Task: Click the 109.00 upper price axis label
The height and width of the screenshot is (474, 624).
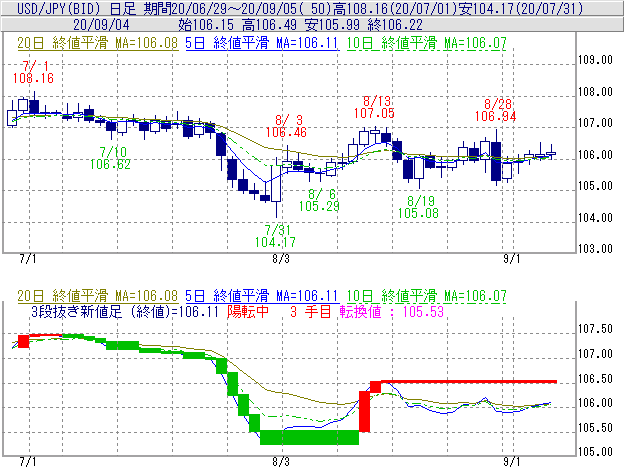Action: [x=595, y=60]
